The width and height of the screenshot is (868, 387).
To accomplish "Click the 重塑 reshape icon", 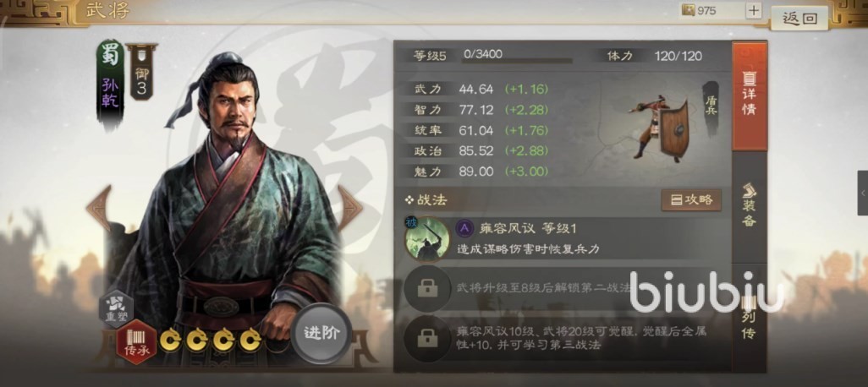I will (116, 309).
